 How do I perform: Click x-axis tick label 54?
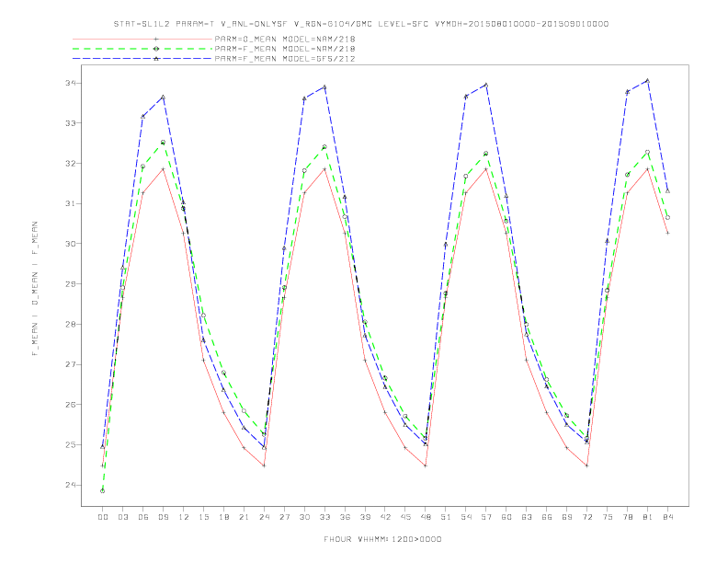(466, 517)
